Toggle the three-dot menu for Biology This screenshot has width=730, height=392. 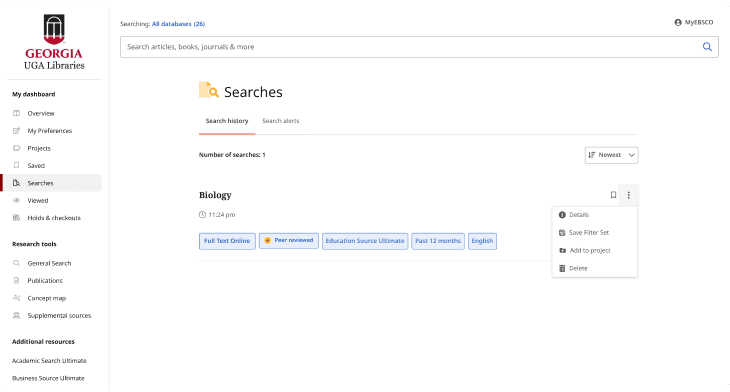coord(629,195)
